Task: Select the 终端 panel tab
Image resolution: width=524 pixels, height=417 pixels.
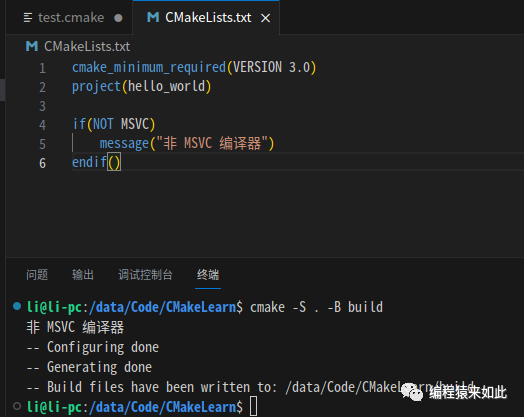Action: click(208, 275)
